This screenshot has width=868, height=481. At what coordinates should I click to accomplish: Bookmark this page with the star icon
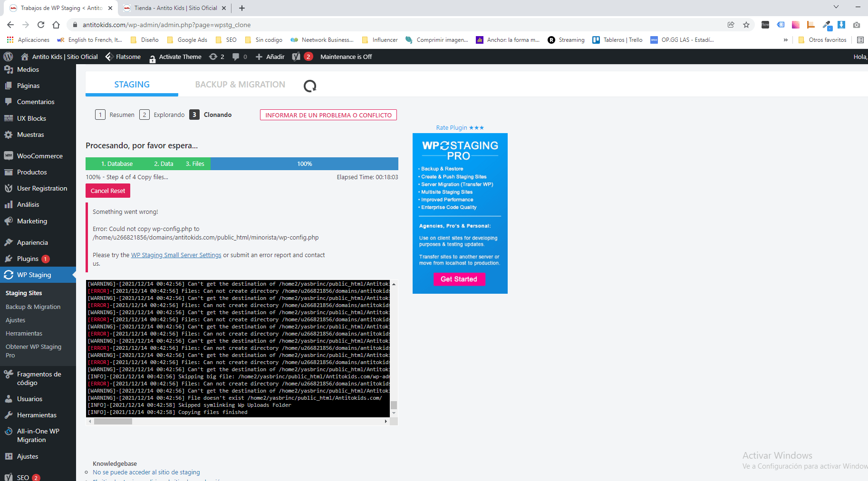pyautogui.click(x=746, y=25)
